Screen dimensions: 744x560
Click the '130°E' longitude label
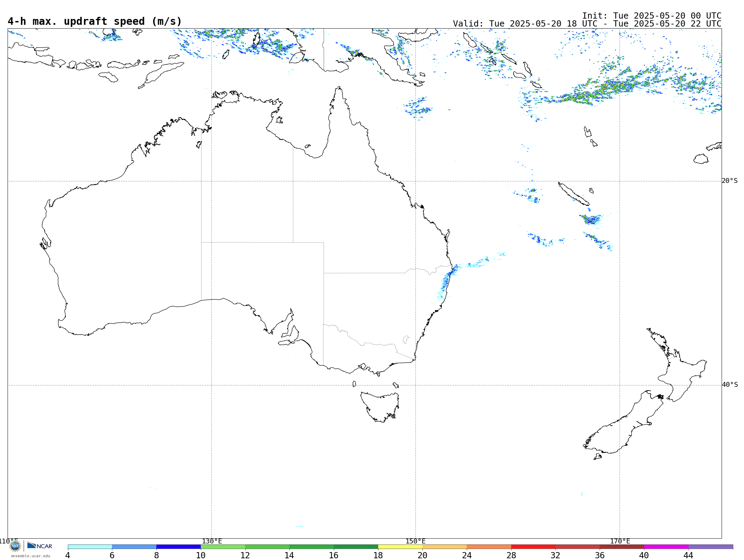(x=212, y=541)
